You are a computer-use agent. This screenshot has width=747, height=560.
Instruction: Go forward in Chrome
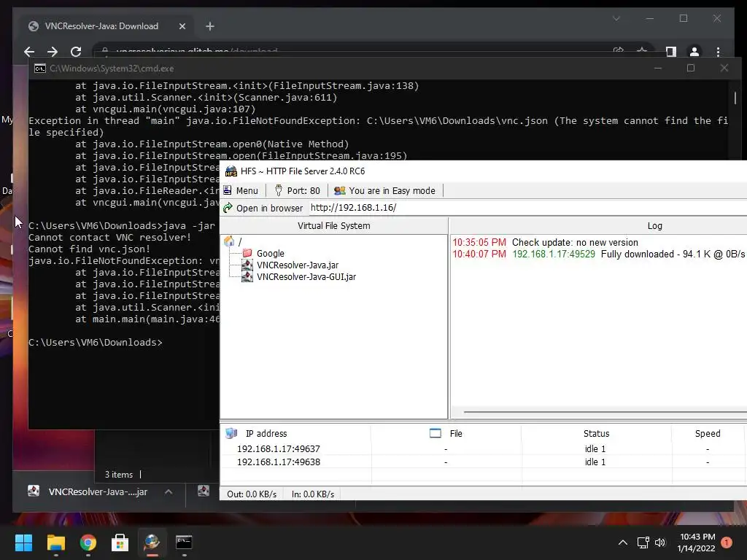point(53,52)
